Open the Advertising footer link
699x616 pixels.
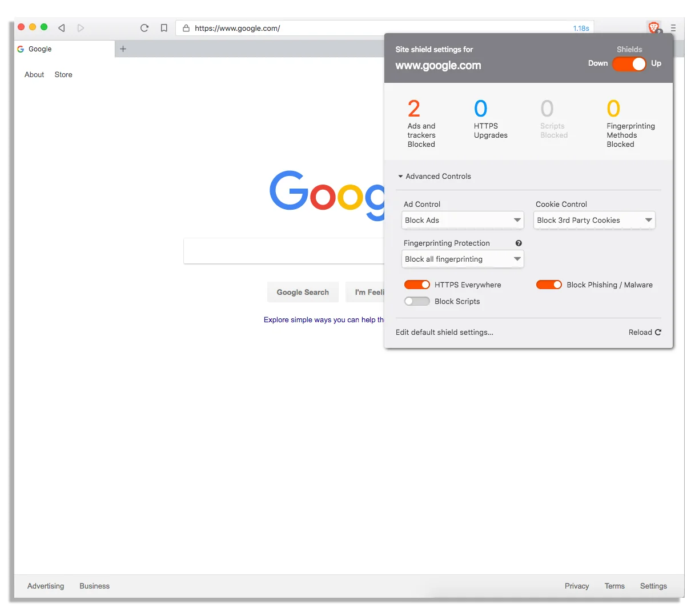(x=46, y=586)
